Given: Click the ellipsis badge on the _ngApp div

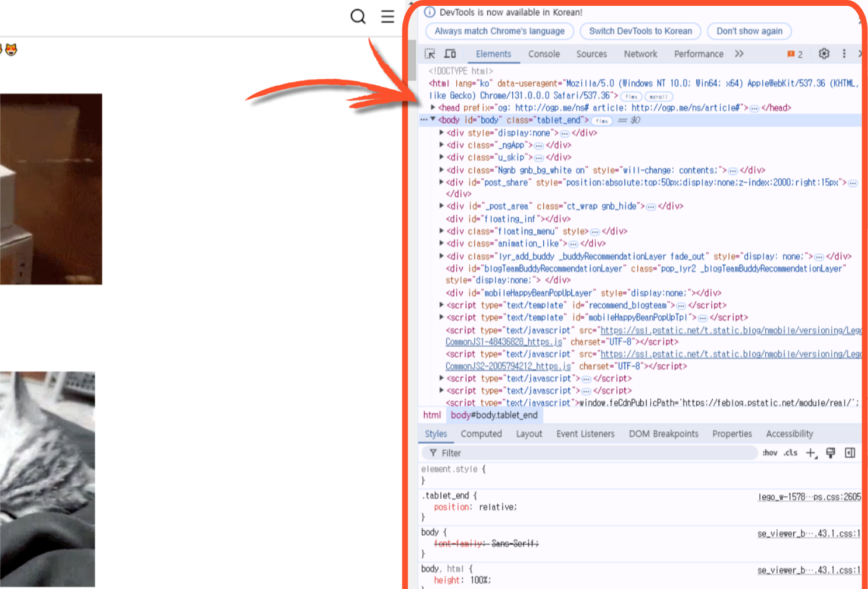Looking at the screenshot, I should (x=539, y=146).
